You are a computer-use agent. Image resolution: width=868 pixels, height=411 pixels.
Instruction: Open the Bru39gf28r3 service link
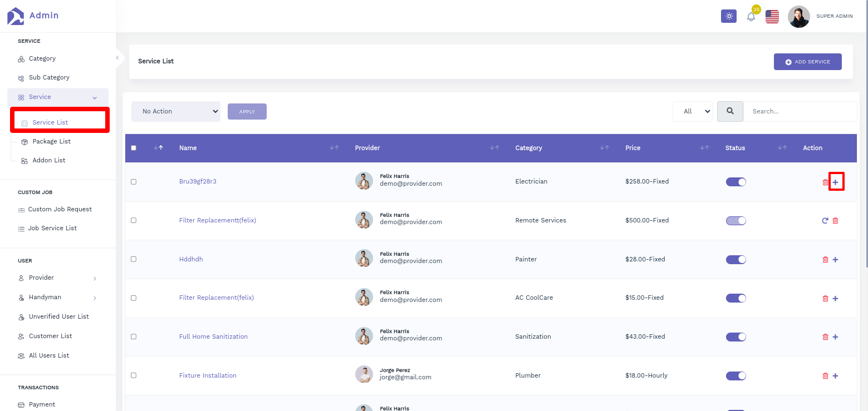198,181
